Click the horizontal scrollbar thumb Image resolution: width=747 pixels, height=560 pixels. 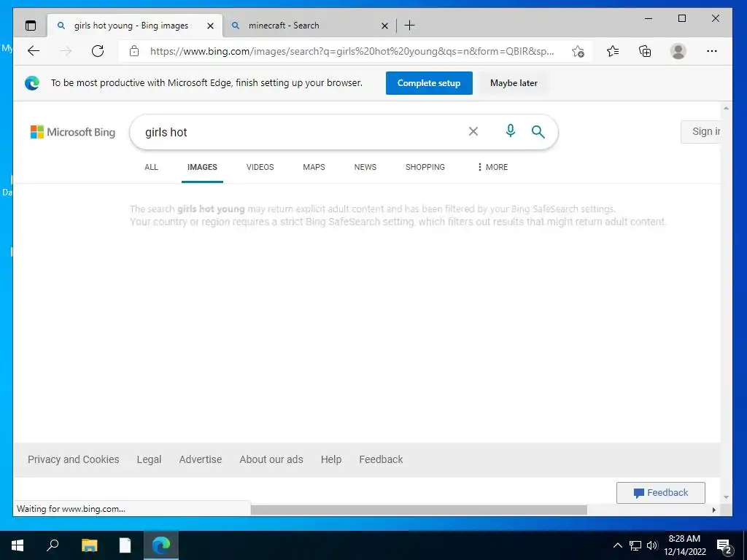point(419,510)
